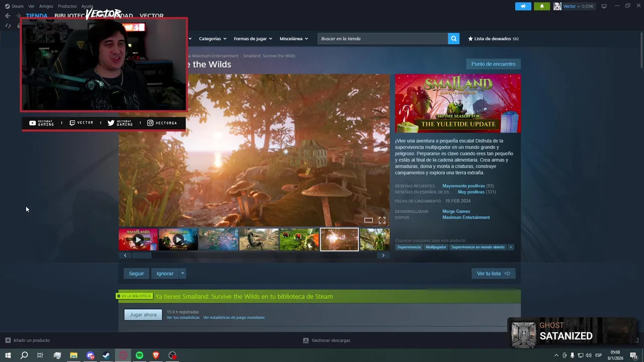Screen dimensions: 644x362
Task: Open Task View on the taskbar
Action: coord(40,355)
